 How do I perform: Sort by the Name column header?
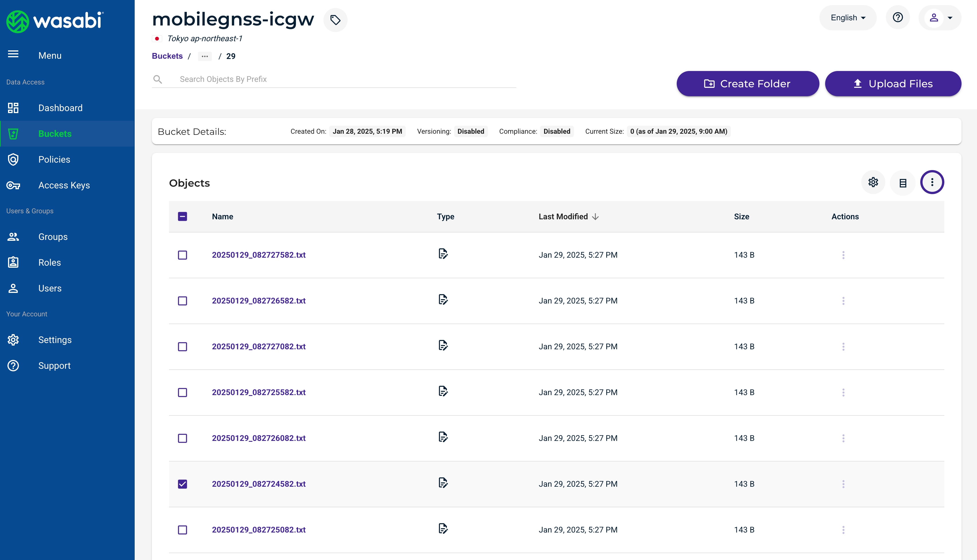click(x=222, y=216)
